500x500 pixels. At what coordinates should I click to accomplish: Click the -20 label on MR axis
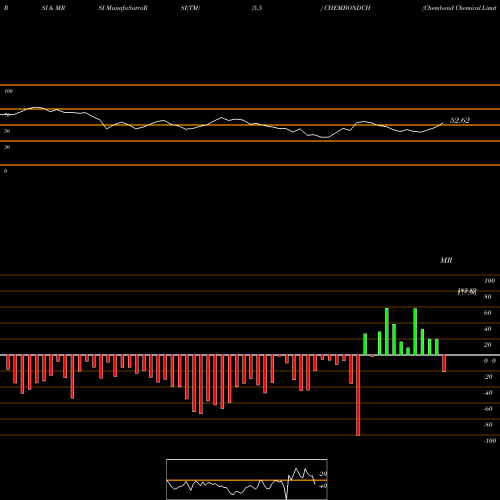[x=488, y=377]
